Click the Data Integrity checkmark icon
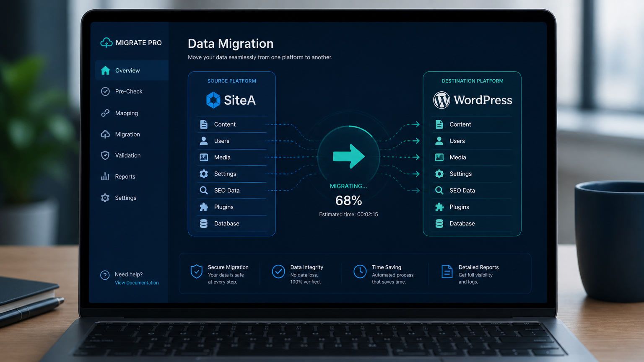This screenshot has height=362, width=644. [x=278, y=271]
